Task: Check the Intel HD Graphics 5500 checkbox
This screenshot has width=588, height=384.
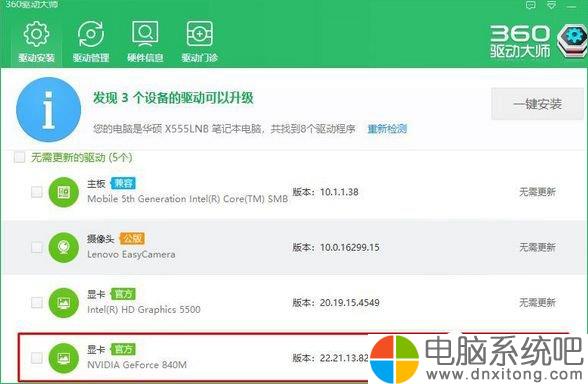Action: (x=37, y=303)
